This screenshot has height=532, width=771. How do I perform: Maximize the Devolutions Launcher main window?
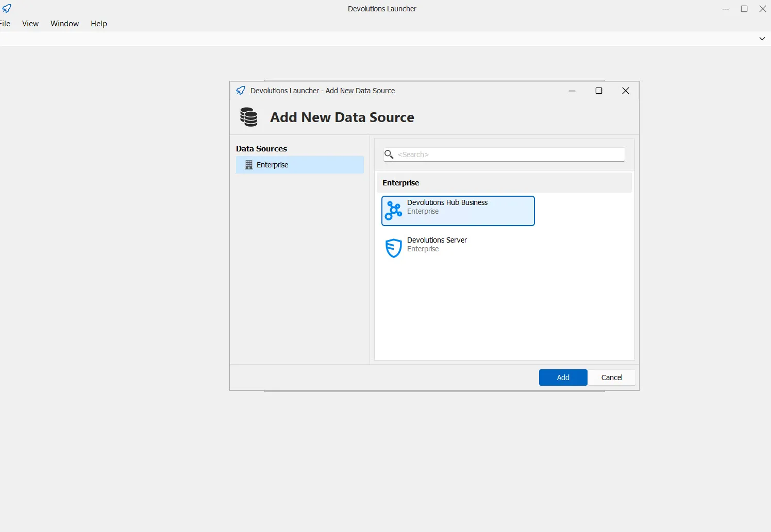click(744, 9)
